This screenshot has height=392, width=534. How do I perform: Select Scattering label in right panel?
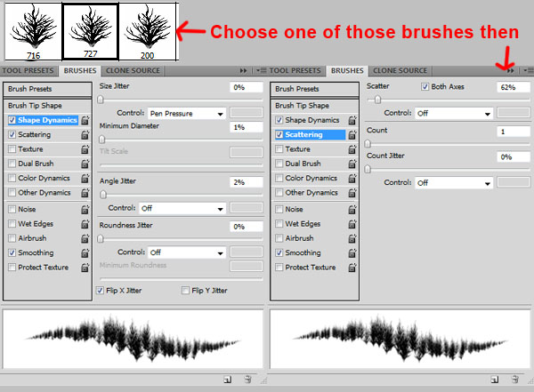(303, 135)
